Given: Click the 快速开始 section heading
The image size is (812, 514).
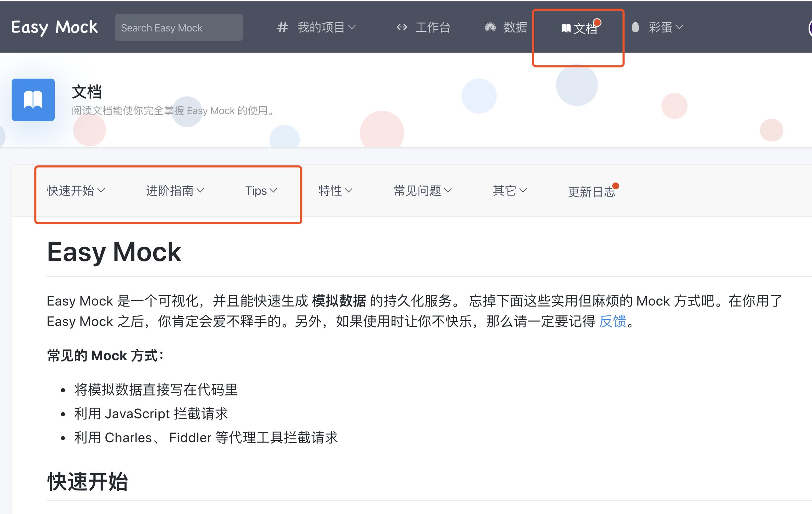Looking at the screenshot, I should tap(88, 482).
